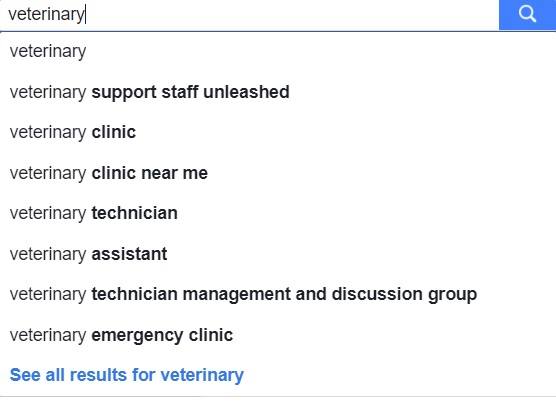Open 'veterinary technician management and discussion group'
The height and width of the screenshot is (403, 556).
pos(278,295)
